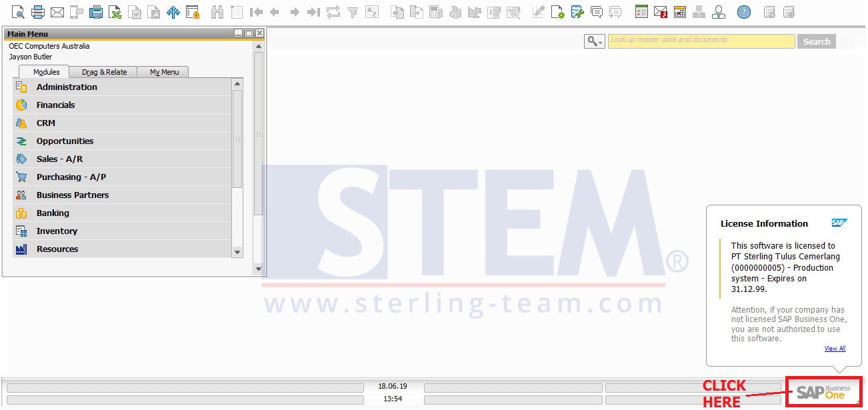Go to Previous Record arrow

point(275,12)
